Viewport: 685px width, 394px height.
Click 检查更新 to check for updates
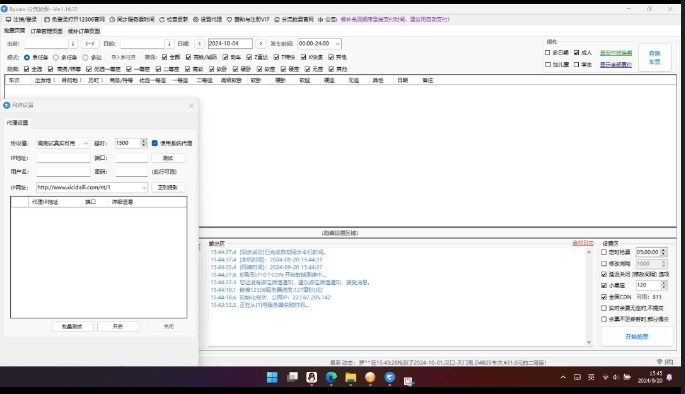tap(173, 19)
